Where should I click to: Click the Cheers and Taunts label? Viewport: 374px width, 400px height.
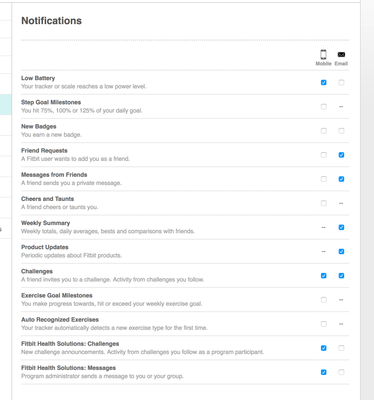48,199
